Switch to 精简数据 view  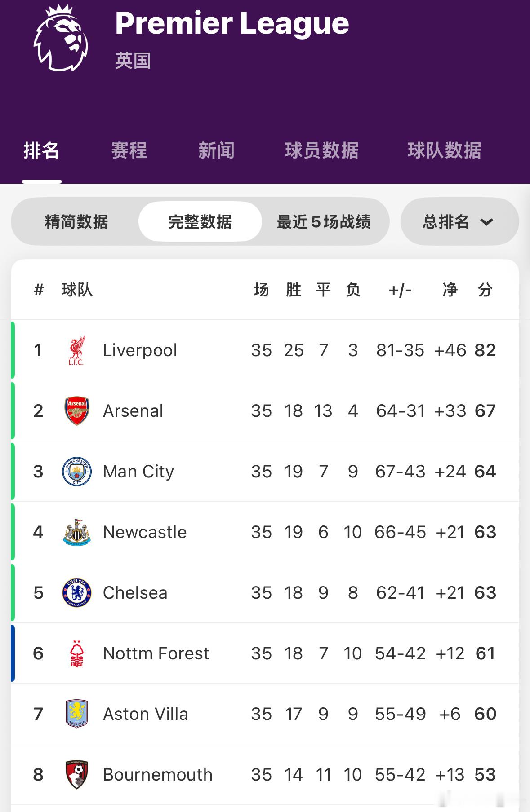pyautogui.click(x=76, y=222)
